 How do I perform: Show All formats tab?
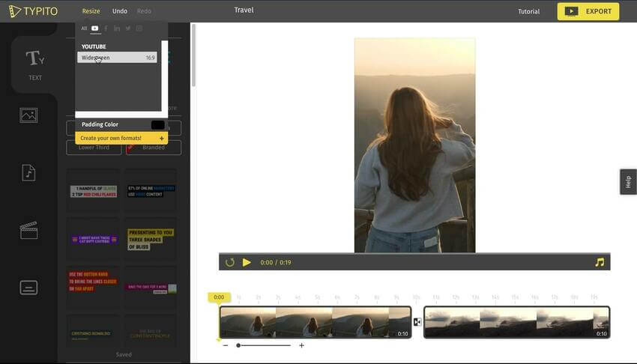[84, 28]
